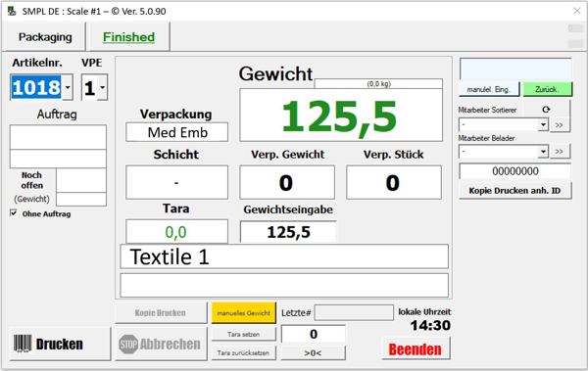Click Kopie Drucken anh. ID button
Screen dimensions: 588x371
[514, 190]
